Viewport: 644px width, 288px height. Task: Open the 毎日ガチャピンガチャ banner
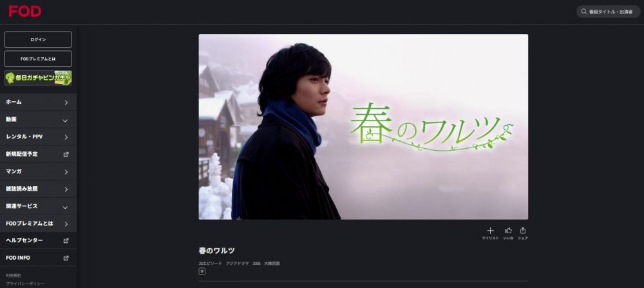(38, 78)
